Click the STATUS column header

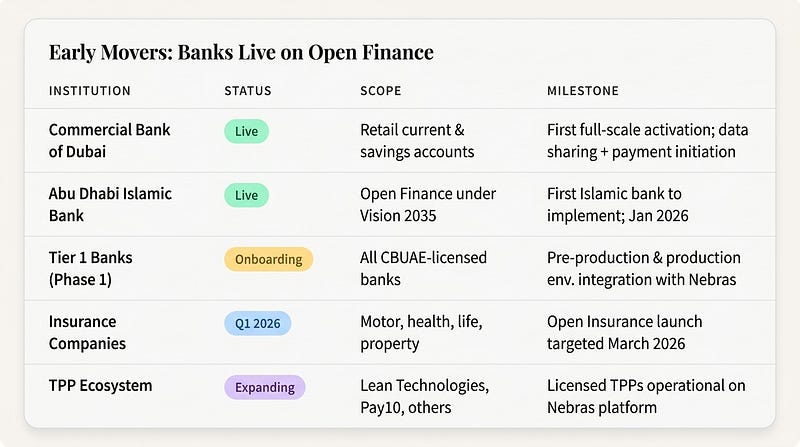247,91
